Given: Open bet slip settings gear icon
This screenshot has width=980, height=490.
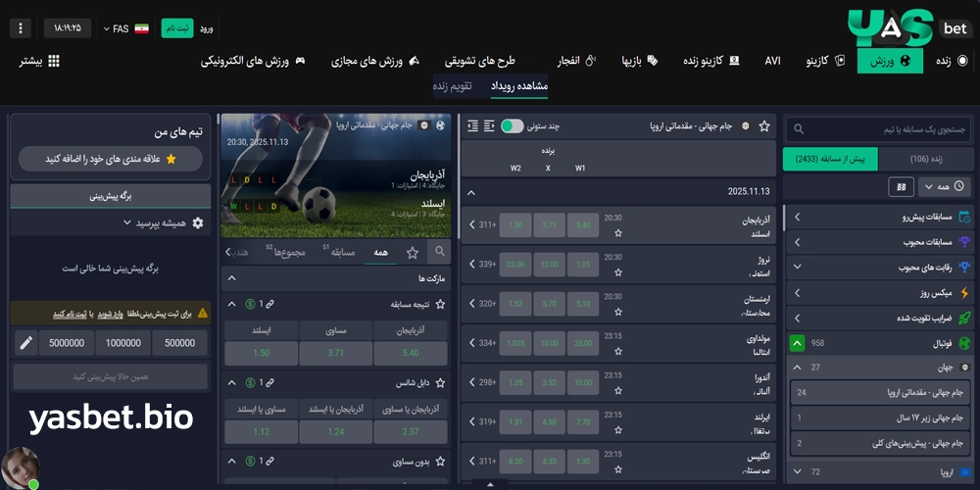Looking at the screenshot, I should coord(198,222).
